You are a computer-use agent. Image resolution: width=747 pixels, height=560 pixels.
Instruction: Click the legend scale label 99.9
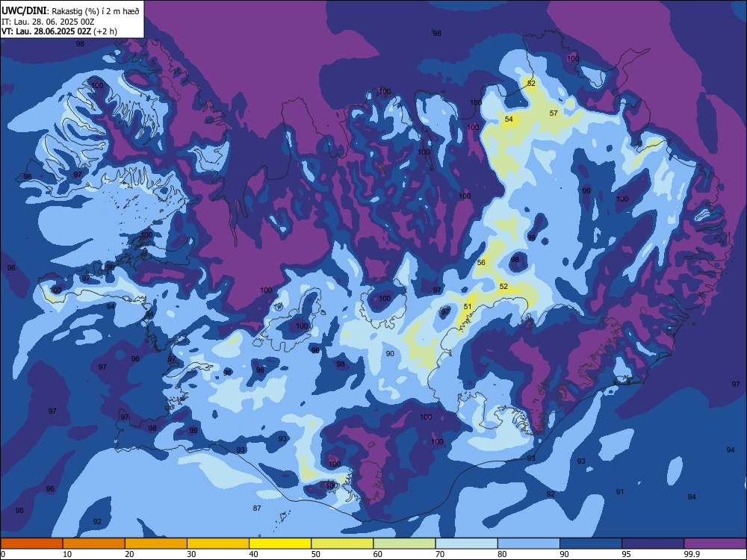point(691,554)
